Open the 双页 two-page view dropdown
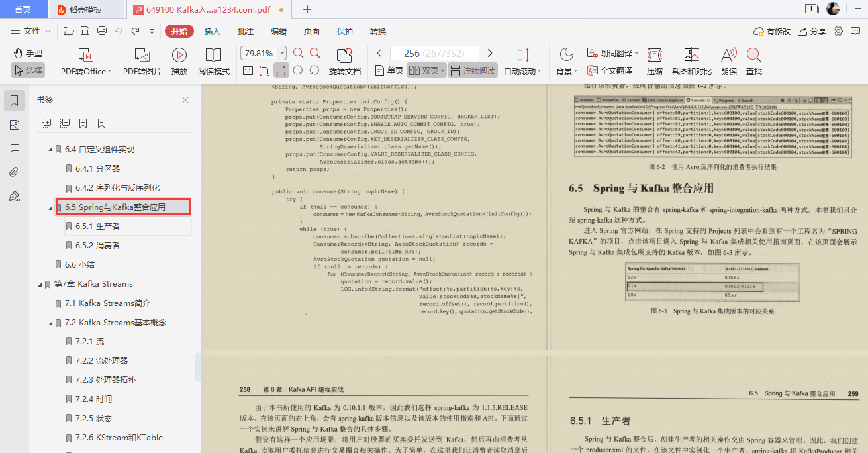Viewport: 868px width, 453px height. (x=442, y=70)
